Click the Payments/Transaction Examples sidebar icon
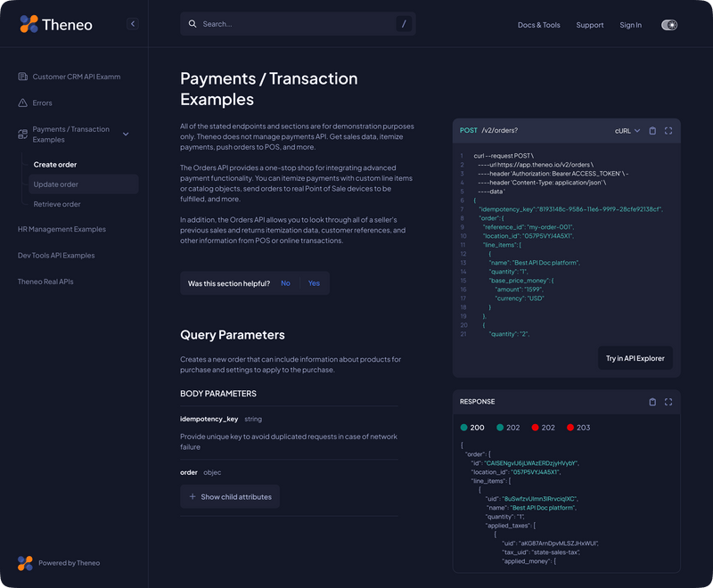Image resolution: width=713 pixels, height=588 pixels. tap(20, 133)
